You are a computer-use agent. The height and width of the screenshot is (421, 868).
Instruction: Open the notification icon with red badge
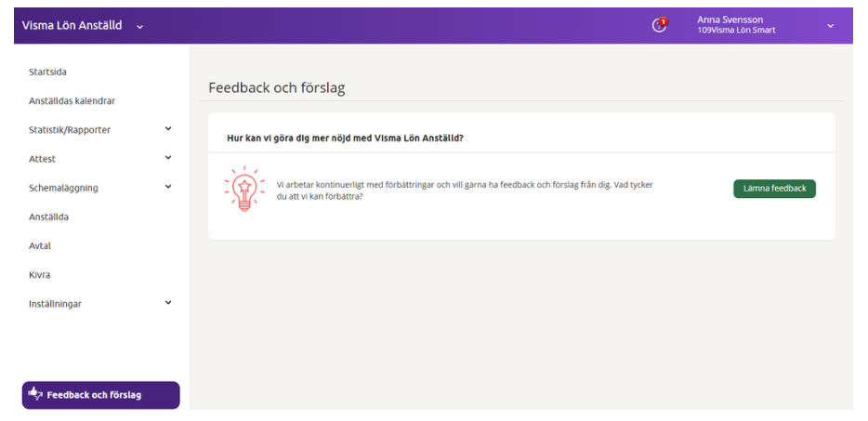click(659, 25)
